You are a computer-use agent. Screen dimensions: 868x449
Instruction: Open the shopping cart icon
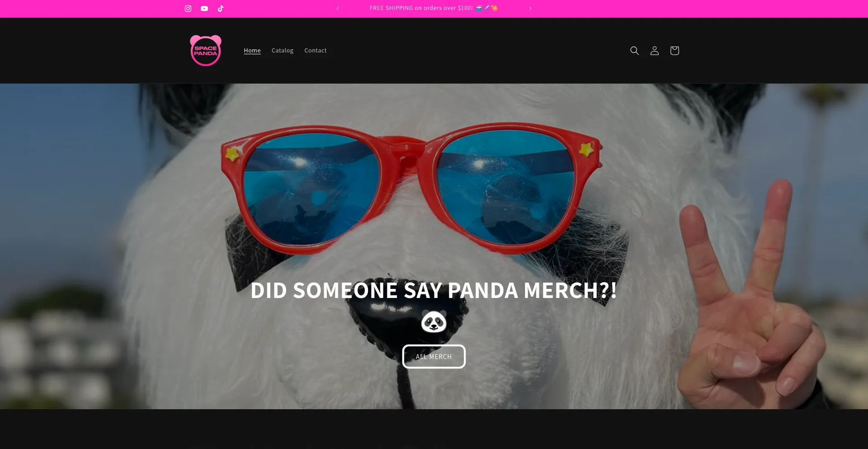pos(675,51)
